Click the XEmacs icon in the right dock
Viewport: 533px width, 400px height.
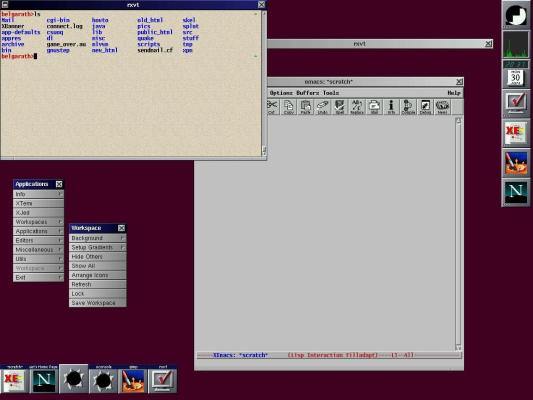click(516, 133)
